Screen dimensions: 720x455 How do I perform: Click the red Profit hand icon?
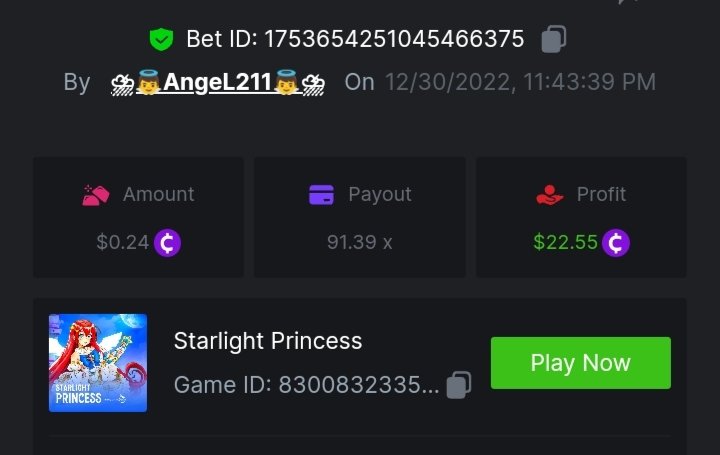pyautogui.click(x=550, y=194)
